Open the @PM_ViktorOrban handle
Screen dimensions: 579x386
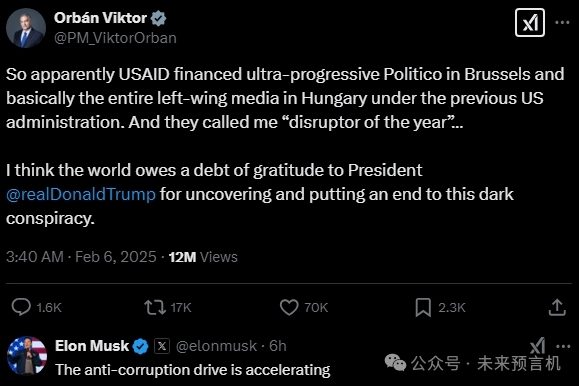[x=115, y=38]
